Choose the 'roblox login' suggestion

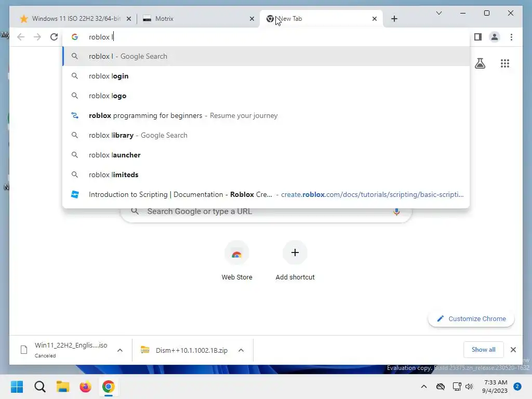pos(266,76)
